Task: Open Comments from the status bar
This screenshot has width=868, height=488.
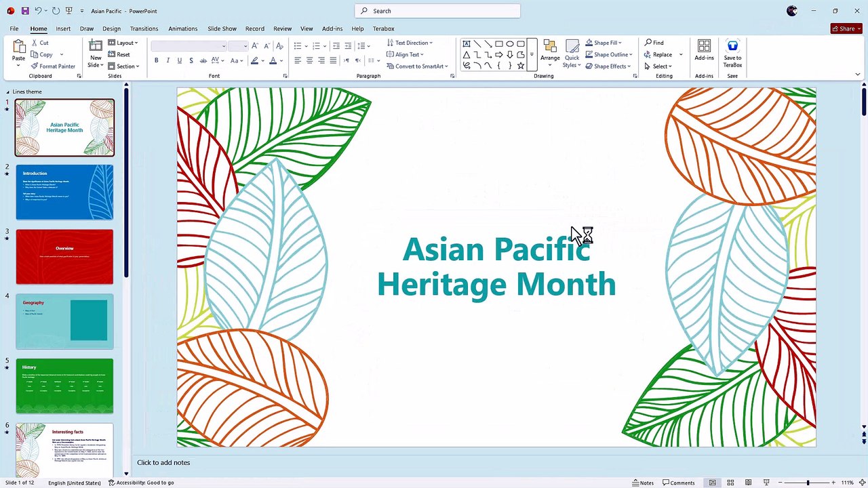Action: pos(679,483)
